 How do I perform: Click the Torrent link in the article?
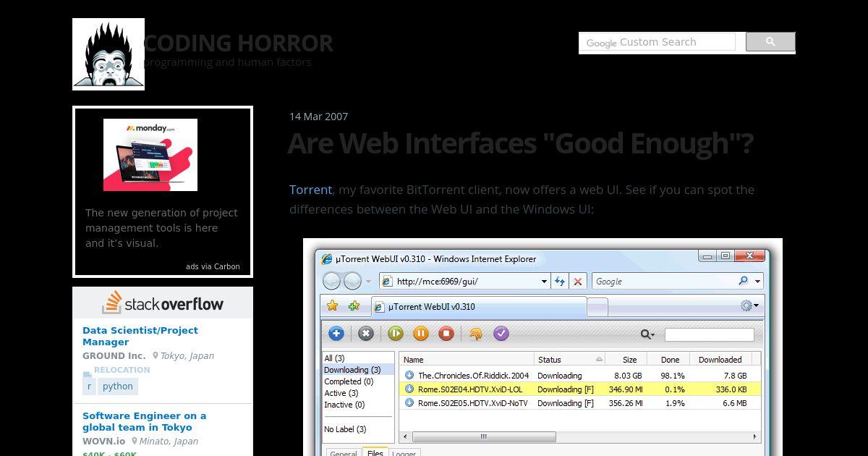point(310,190)
